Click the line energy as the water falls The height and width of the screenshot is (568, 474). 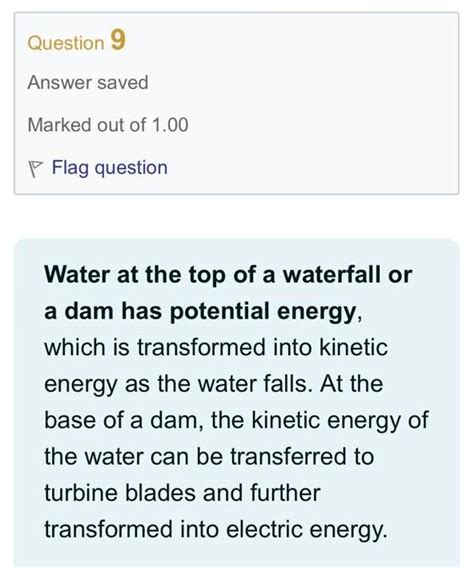[x=213, y=384]
